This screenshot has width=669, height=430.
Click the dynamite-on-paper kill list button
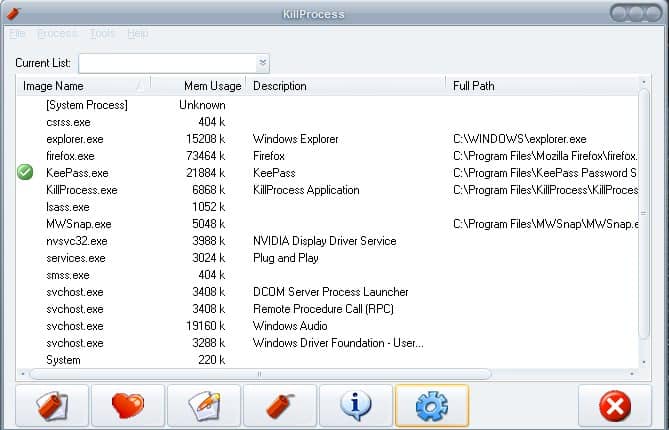click(x=52, y=406)
